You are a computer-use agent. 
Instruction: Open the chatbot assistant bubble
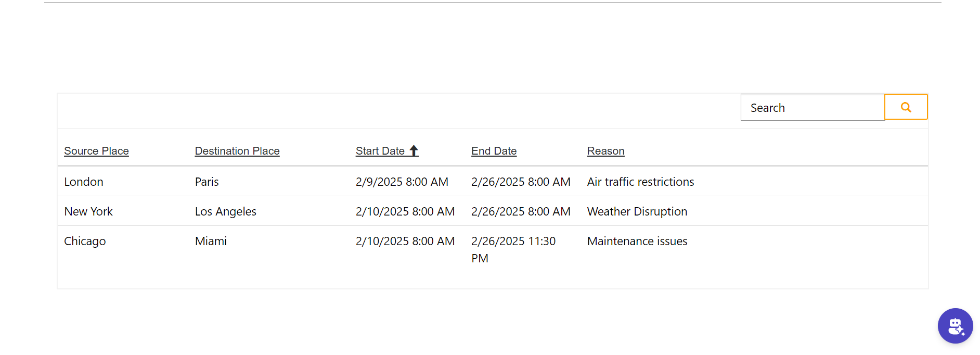click(x=955, y=326)
